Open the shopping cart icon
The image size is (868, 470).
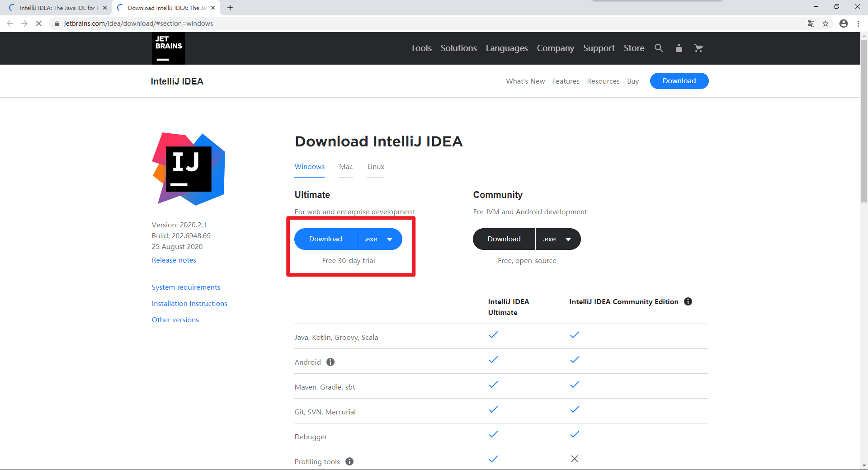[x=698, y=48]
